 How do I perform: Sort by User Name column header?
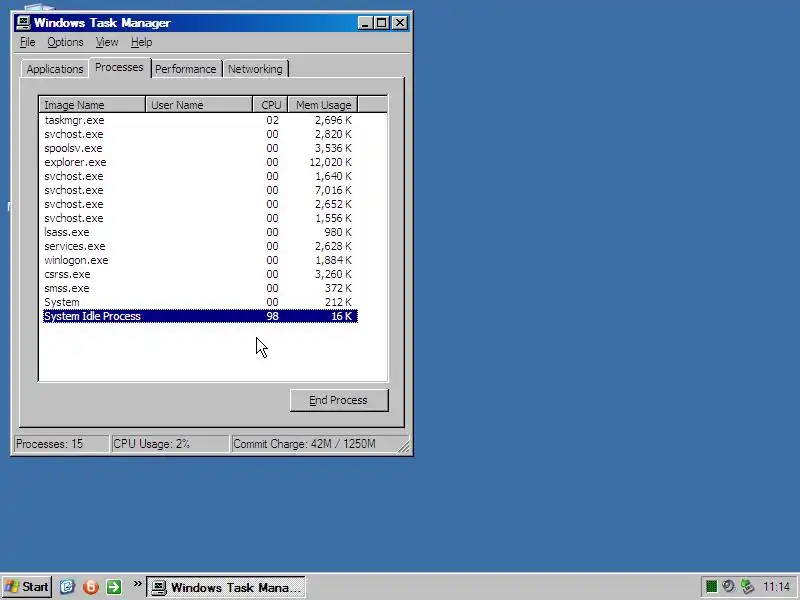click(x=199, y=105)
